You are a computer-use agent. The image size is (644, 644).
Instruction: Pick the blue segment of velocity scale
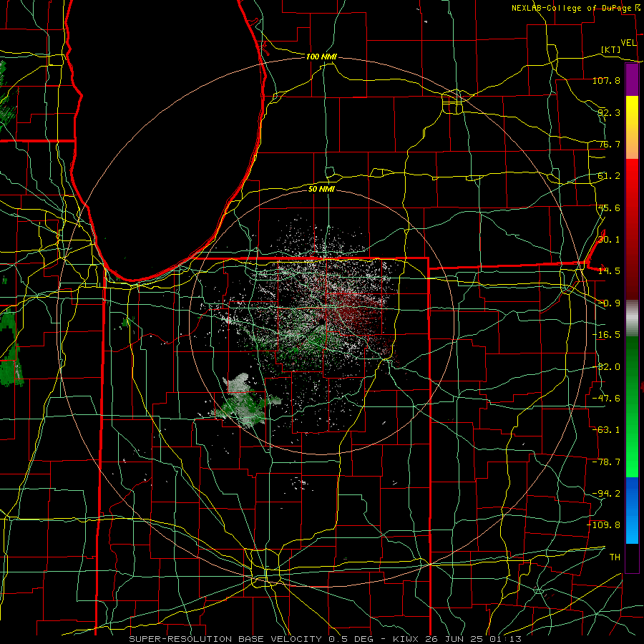point(632,510)
